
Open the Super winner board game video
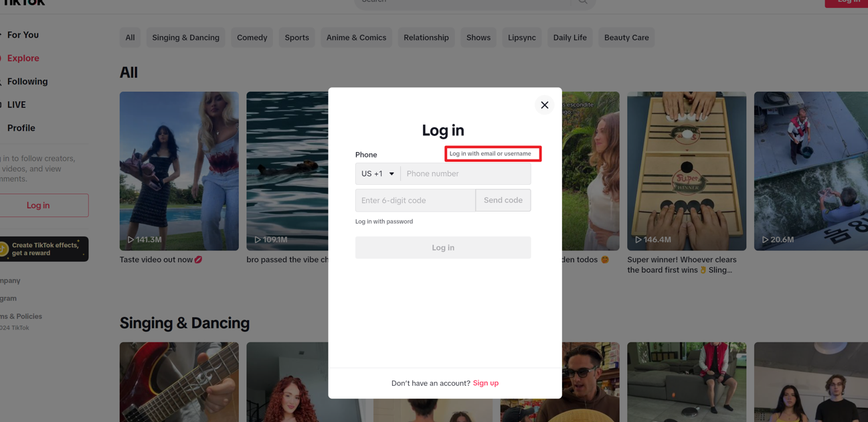pyautogui.click(x=687, y=171)
